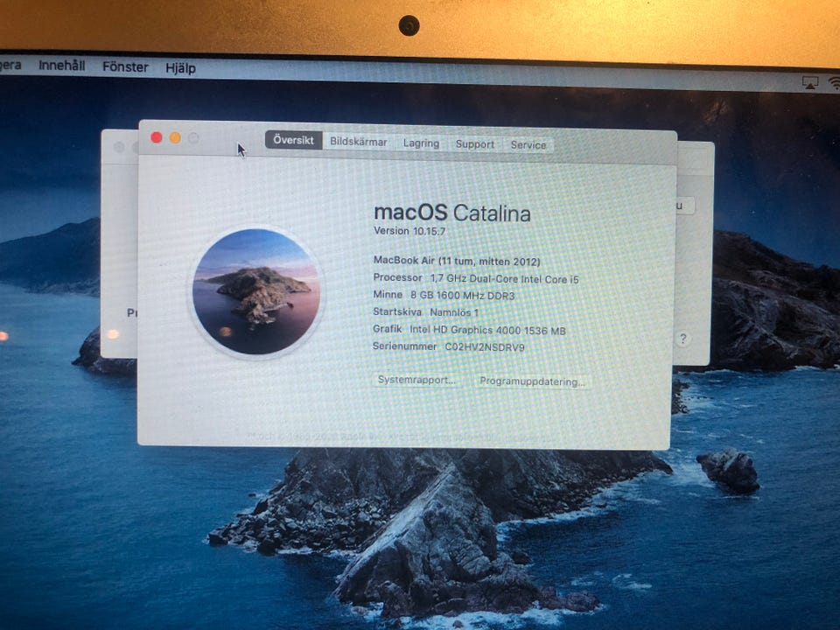Click MacBook Air (11 tum, mitten 2012) text
The height and width of the screenshot is (630, 840).
pos(457,261)
